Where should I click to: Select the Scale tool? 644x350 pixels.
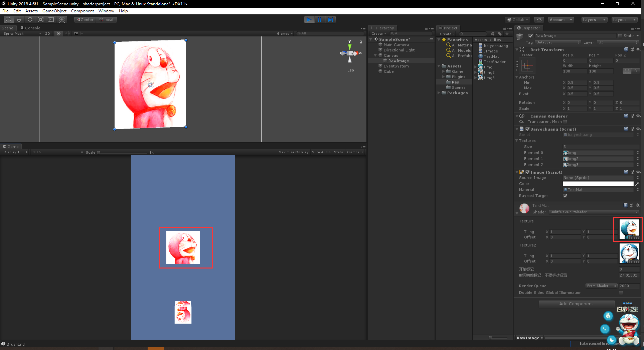point(40,19)
